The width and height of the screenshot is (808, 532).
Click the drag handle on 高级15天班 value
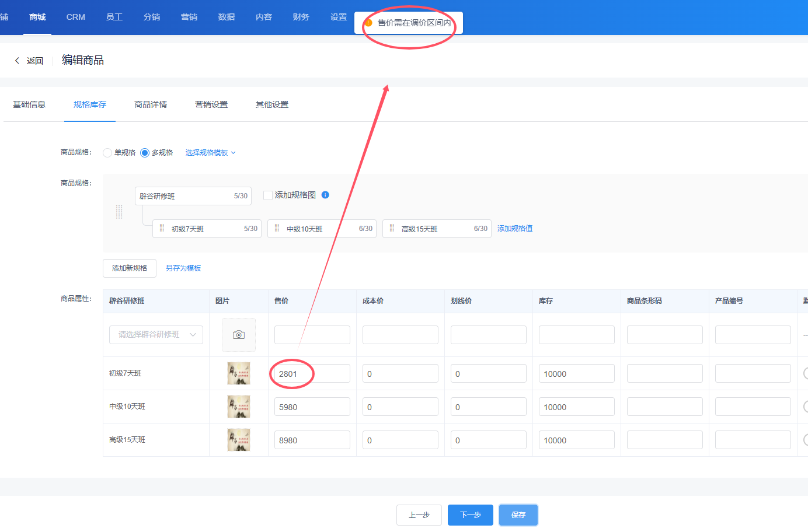[x=392, y=229]
